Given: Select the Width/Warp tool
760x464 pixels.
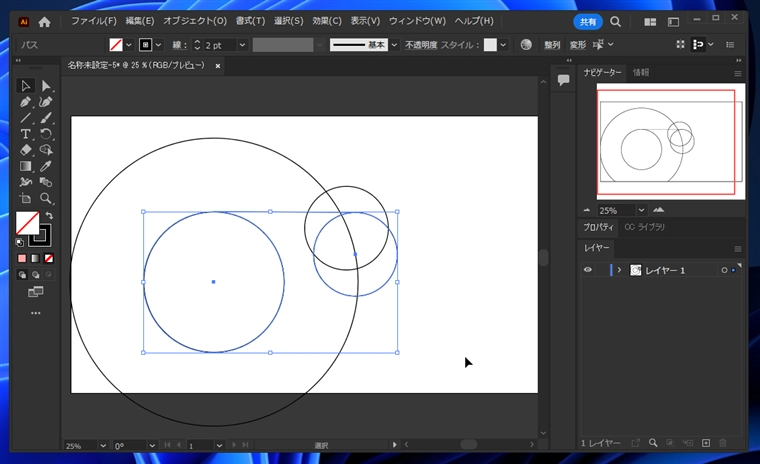Looking at the screenshot, I should (x=25, y=182).
